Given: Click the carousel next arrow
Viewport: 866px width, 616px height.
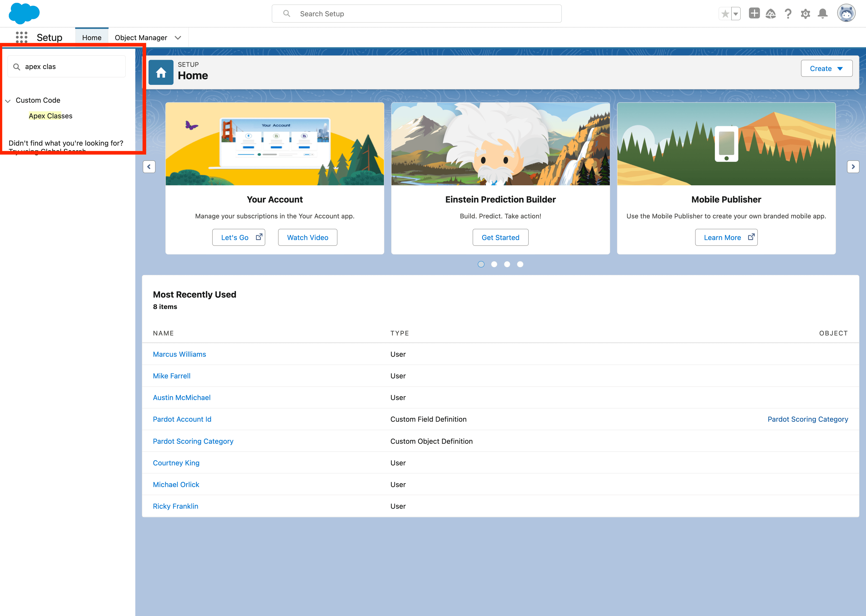Looking at the screenshot, I should pyautogui.click(x=853, y=166).
